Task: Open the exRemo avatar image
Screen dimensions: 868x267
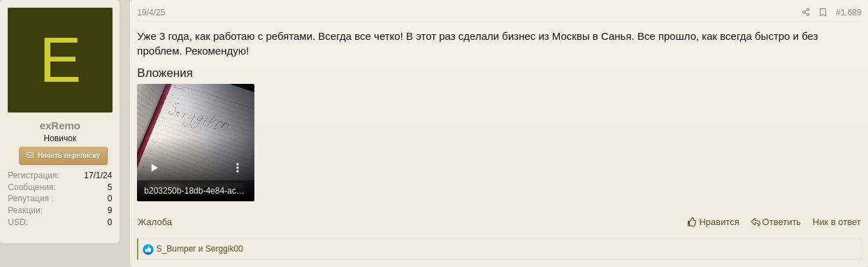Action: click(x=60, y=60)
